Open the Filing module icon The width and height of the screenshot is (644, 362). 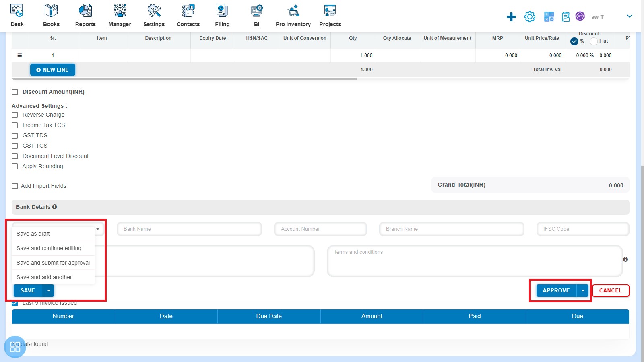pos(222,10)
